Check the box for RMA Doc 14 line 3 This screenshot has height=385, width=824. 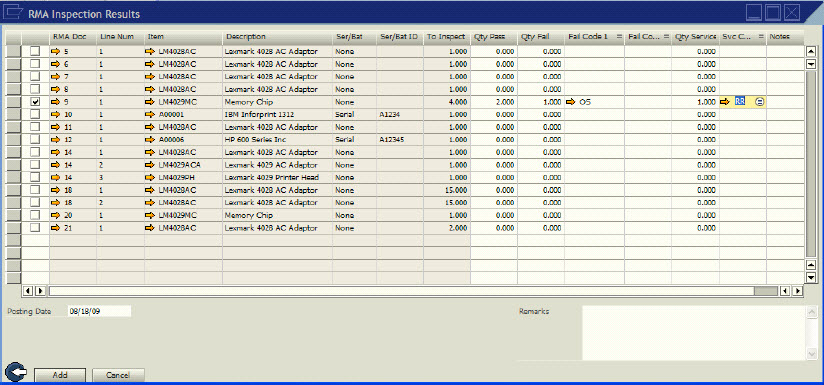35,178
